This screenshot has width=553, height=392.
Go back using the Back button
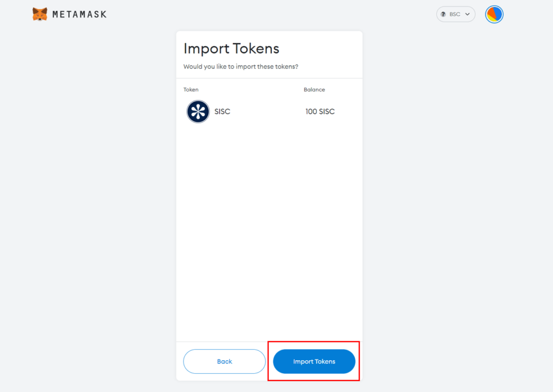tap(224, 361)
